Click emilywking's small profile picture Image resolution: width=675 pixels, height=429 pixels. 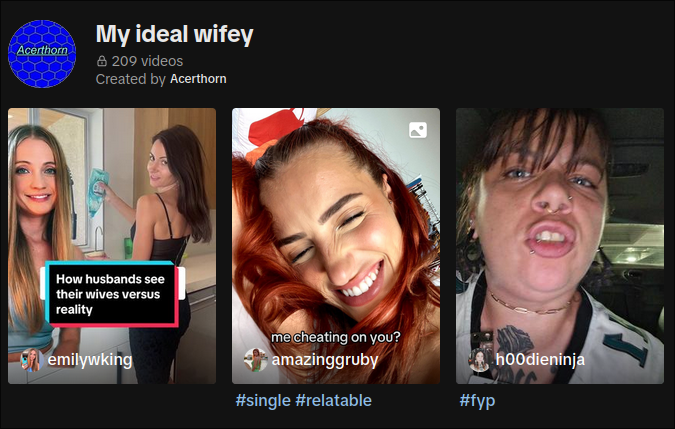[x=31, y=360]
